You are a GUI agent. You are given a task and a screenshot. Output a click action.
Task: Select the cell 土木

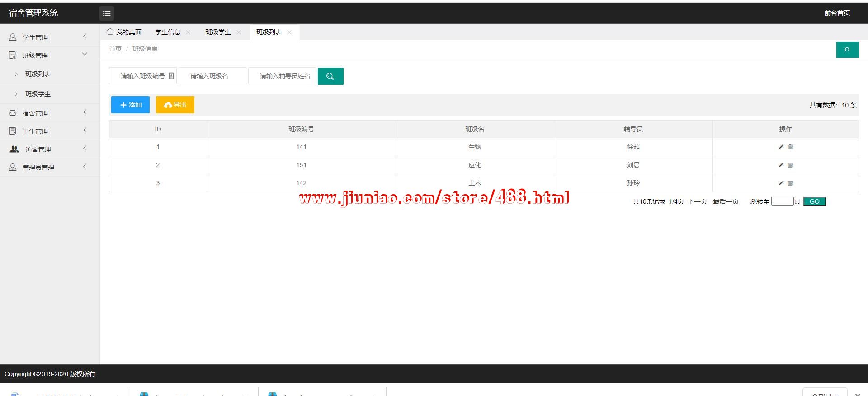point(475,183)
